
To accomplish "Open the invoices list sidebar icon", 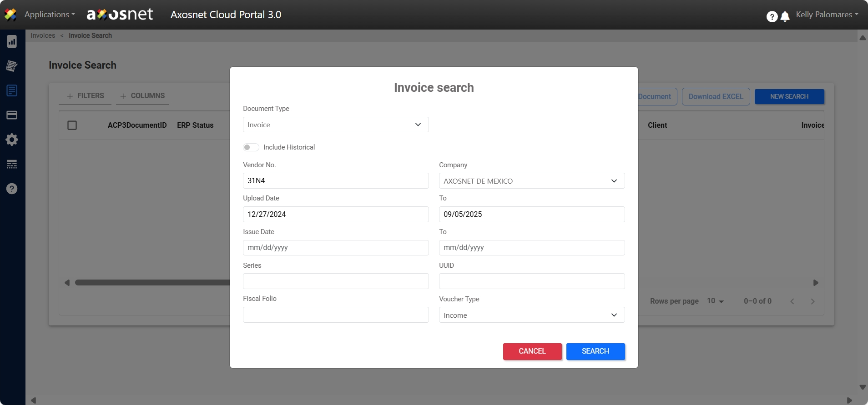I will pos(12,90).
